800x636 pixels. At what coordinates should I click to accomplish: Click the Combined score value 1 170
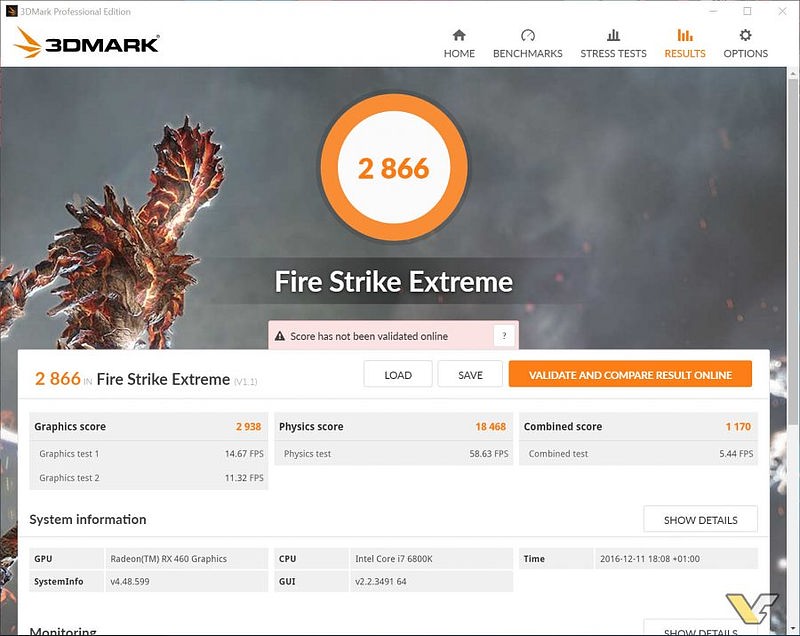[738, 426]
